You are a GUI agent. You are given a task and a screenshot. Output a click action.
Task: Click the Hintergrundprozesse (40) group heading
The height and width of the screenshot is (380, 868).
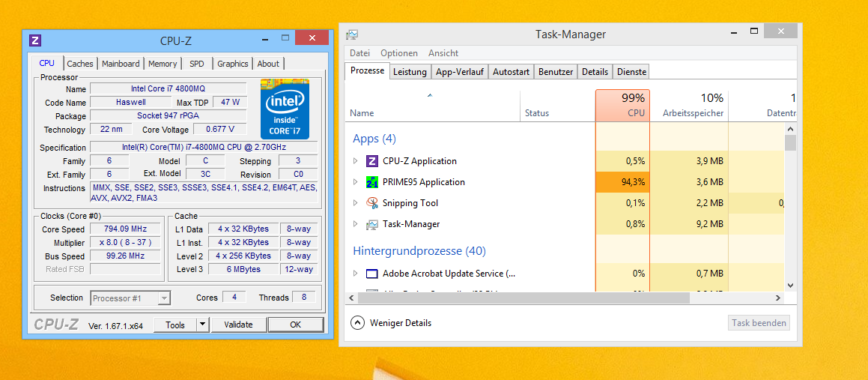click(419, 251)
